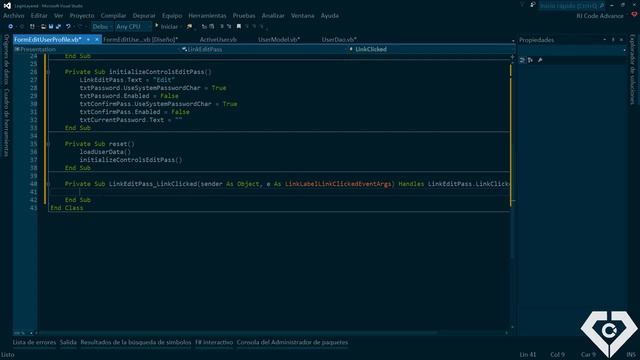Open the Herramientas menu
This screenshot has width=640, height=360.
(x=207, y=16)
